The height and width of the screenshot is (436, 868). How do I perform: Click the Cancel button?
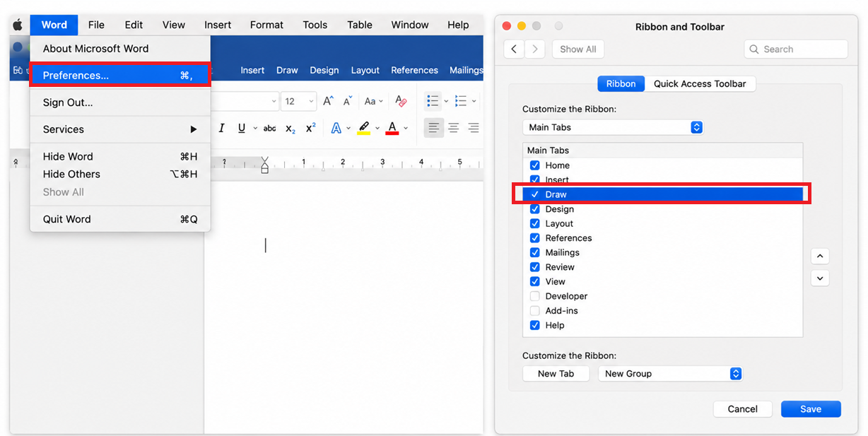pos(742,408)
